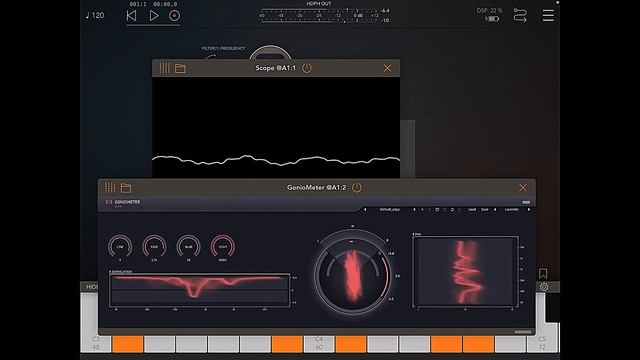Viewport: 640px width, 360px height.
Task: Click the HIDE keyboard button
Action: [91, 287]
